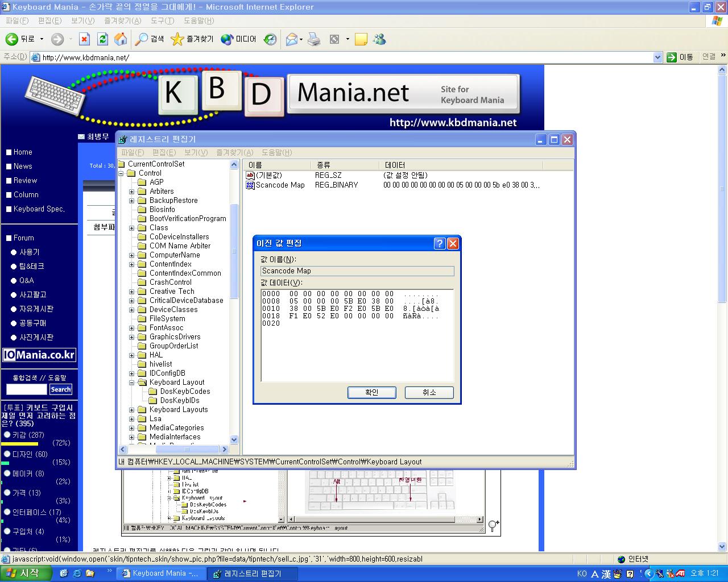Screen dimensions: 728x582
Task: Select the 인터페이스 poll radio button
Action: point(7,512)
